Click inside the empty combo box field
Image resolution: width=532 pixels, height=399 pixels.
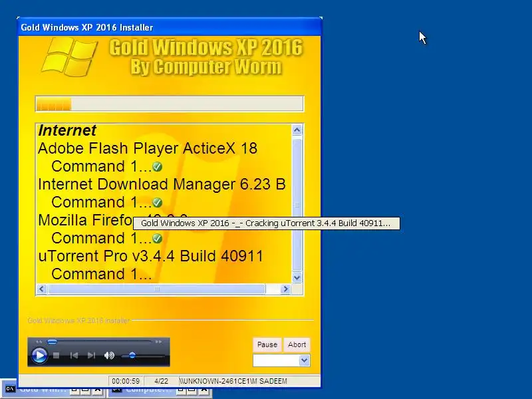(x=276, y=360)
